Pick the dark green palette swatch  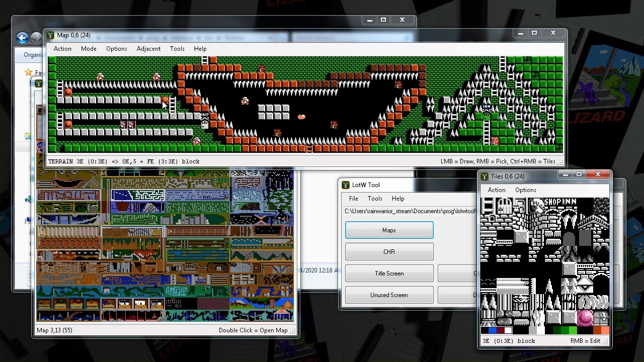(x=556, y=330)
